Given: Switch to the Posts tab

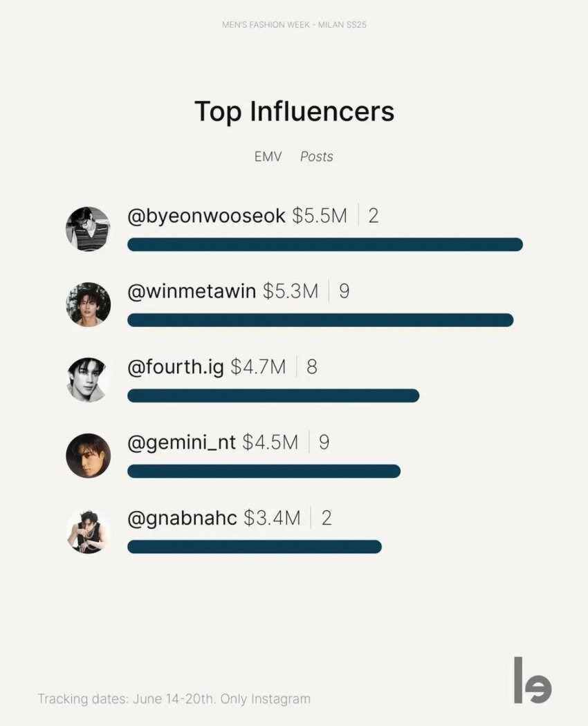Looking at the screenshot, I should [316, 156].
